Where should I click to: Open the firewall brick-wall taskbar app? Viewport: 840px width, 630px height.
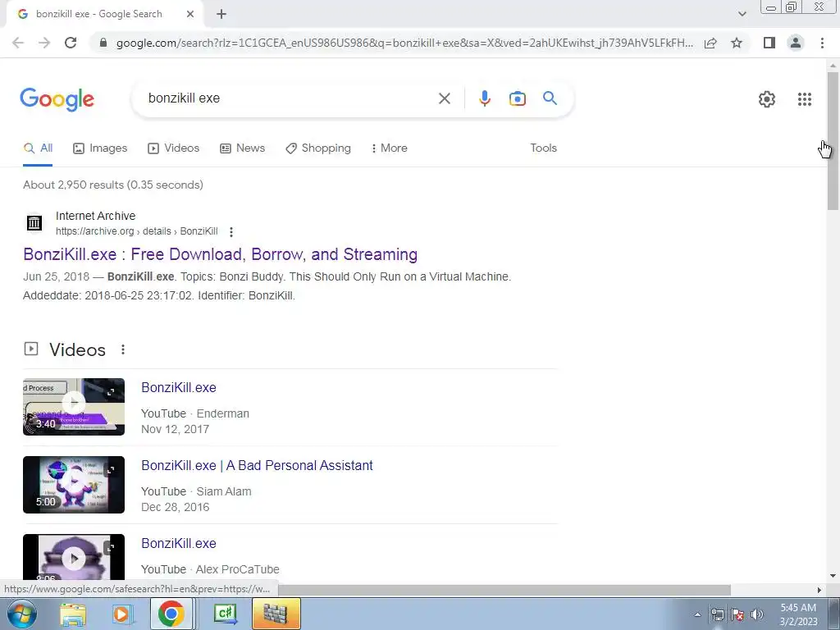coord(276,614)
